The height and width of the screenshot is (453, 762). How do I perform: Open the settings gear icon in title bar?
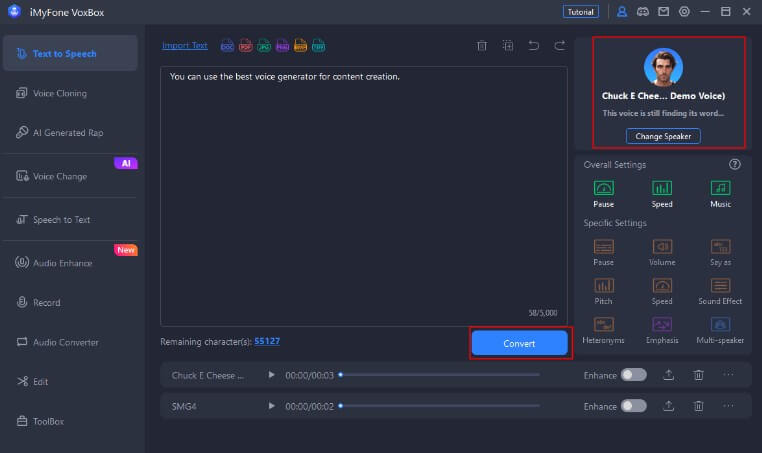pos(684,12)
